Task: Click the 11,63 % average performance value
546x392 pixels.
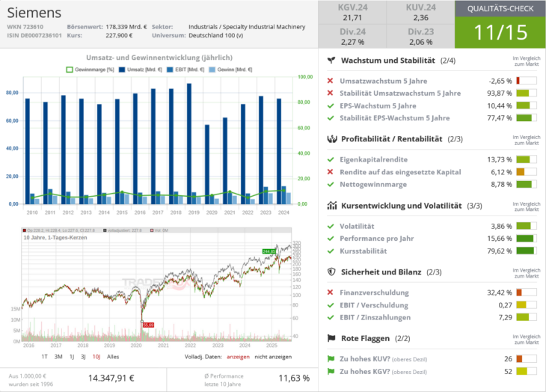Action: point(294,378)
